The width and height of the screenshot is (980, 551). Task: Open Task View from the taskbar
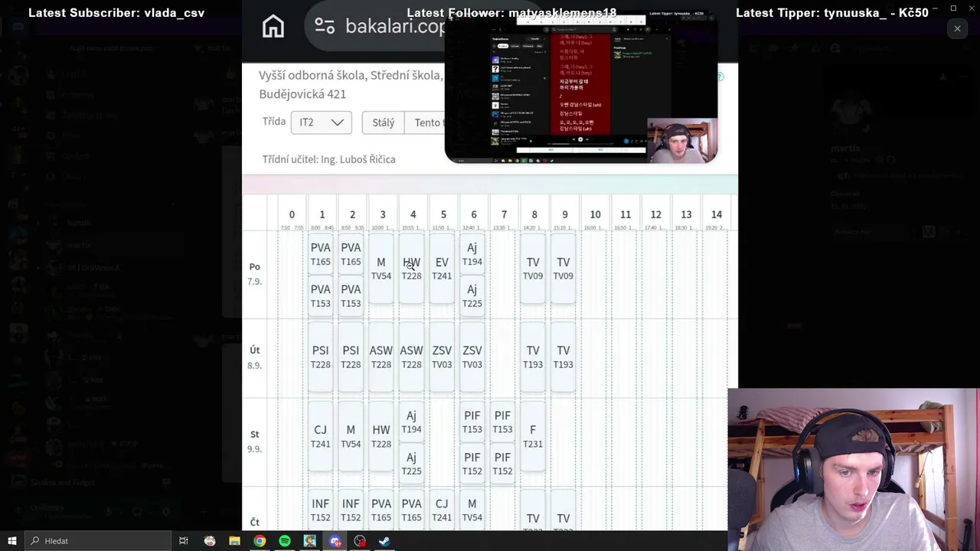click(184, 541)
